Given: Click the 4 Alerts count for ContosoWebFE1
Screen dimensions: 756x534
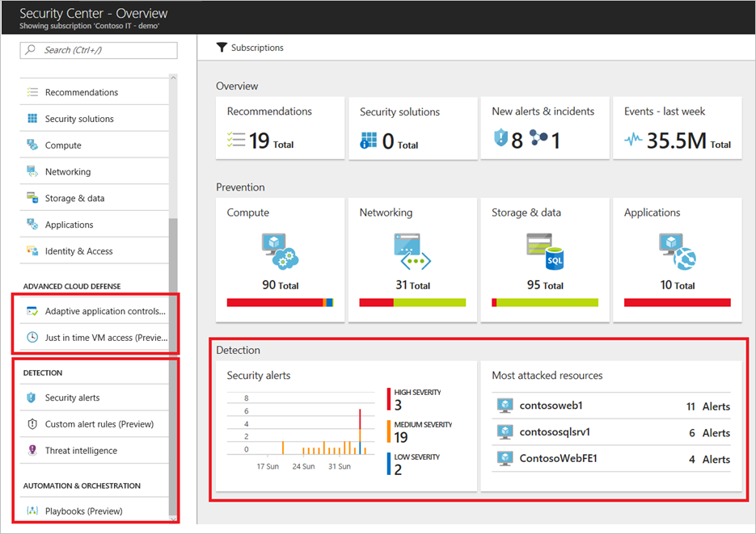Looking at the screenshot, I should pos(709,460).
